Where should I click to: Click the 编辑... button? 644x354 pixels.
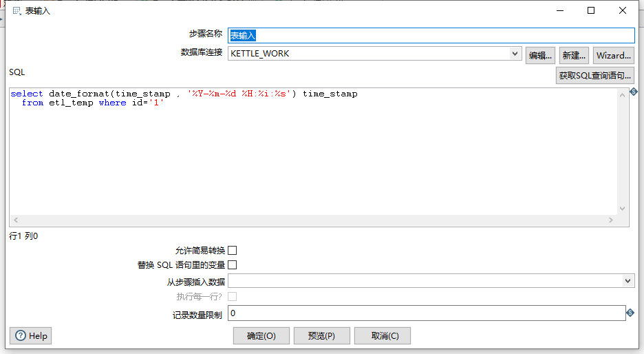(541, 56)
